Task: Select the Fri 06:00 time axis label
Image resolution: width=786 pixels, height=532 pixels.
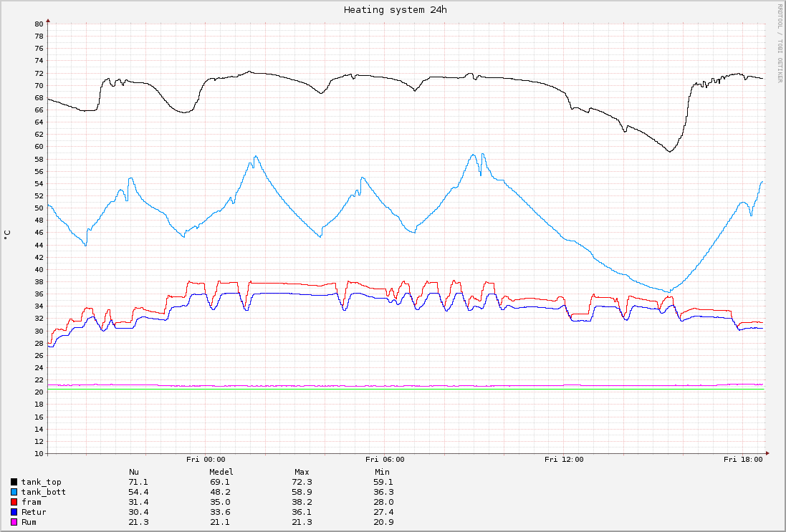Action: pos(385,460)
